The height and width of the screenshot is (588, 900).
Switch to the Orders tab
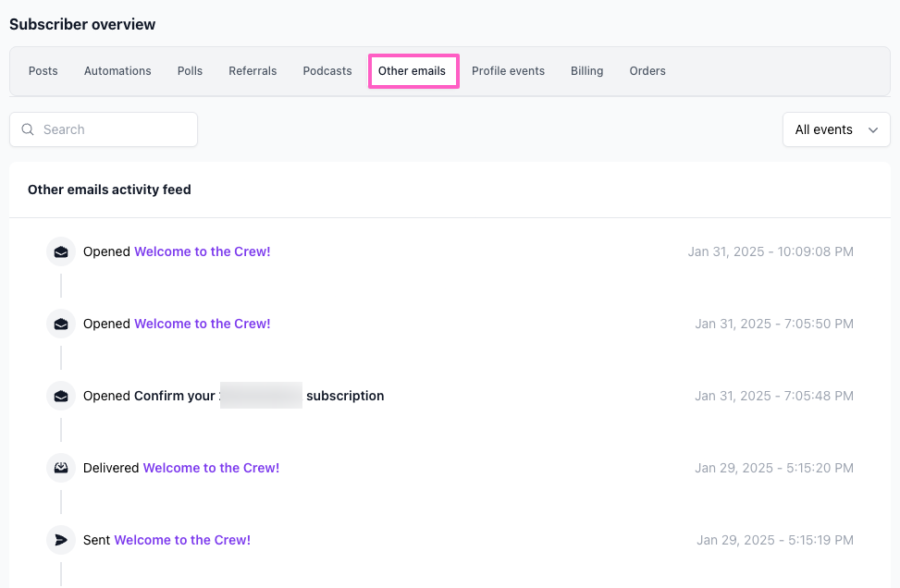(x=647, y=71)
